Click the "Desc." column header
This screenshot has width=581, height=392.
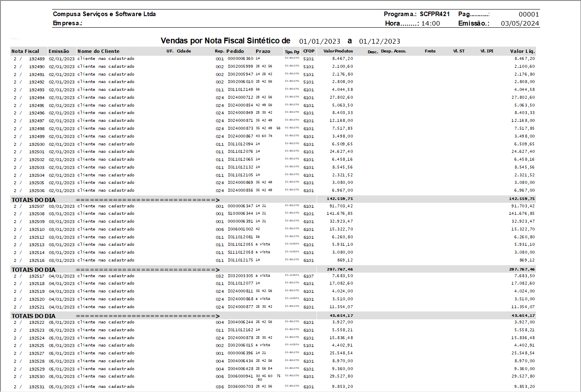[x=373, y=52]
